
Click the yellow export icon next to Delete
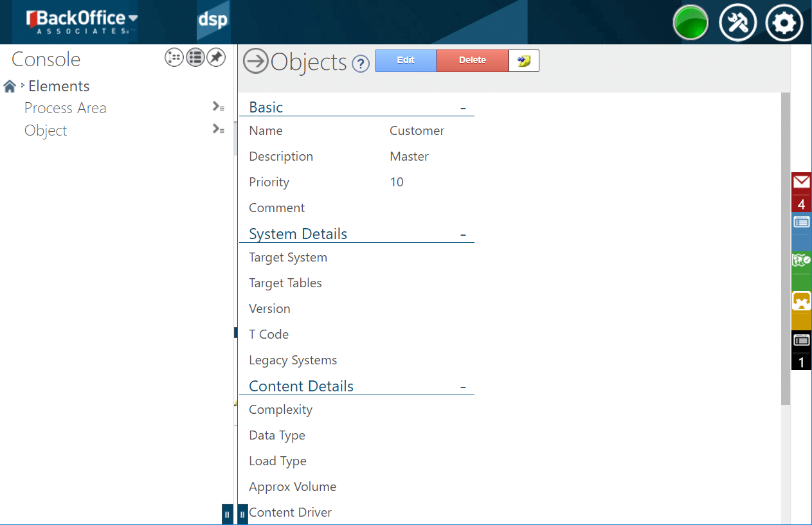524,60
